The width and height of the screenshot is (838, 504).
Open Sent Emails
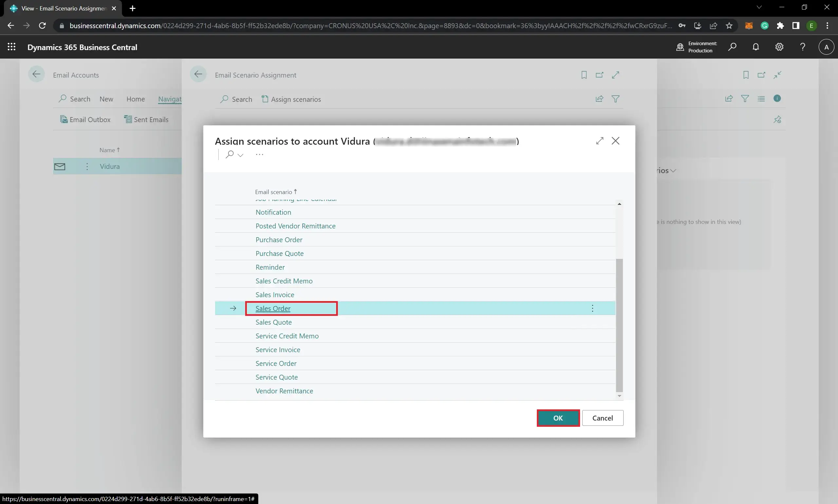click(x=146, y=119)
